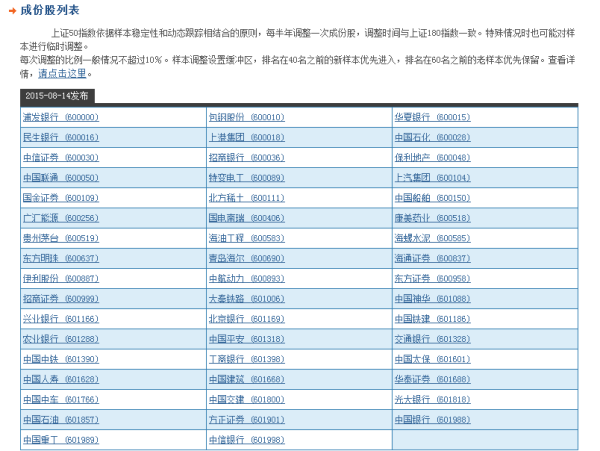This screenshot has height=451, width=600.
Task: Open 上汽集团 (600104) stock link
Action: (x=432, y=178)
